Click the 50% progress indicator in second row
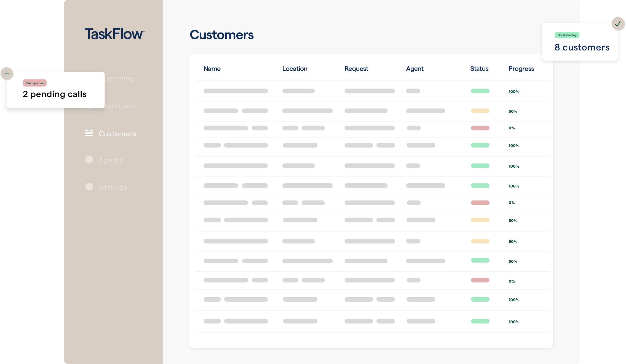The image size is (626, 364). (513, 111)
